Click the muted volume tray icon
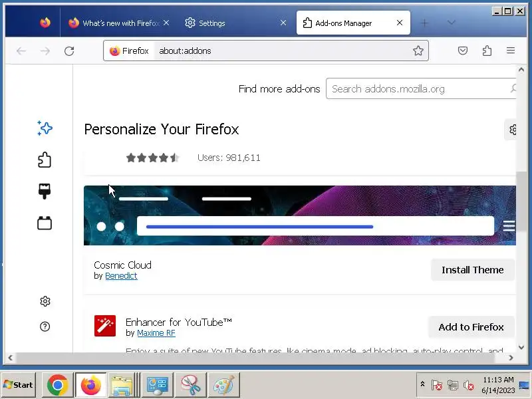 469,385
